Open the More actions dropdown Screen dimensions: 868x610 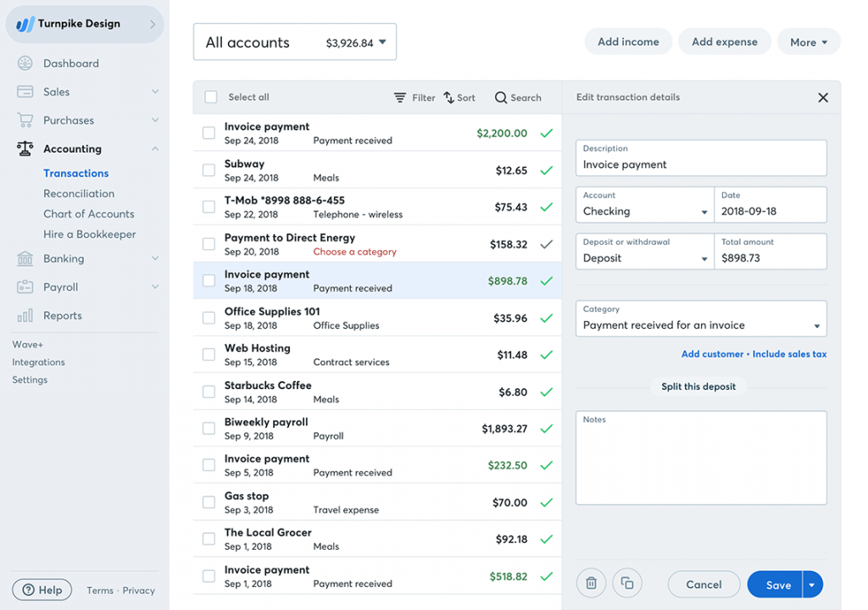tap(808, 41)
